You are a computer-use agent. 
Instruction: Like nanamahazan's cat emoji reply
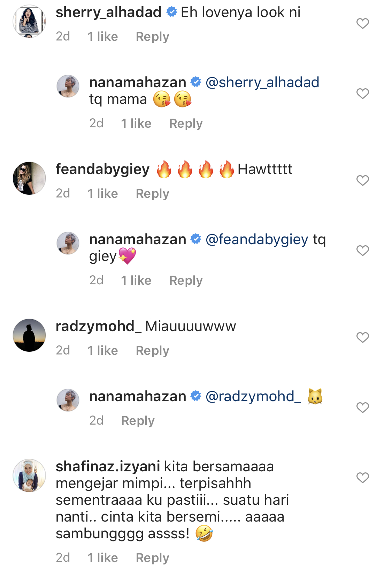(x=362, y=407)
